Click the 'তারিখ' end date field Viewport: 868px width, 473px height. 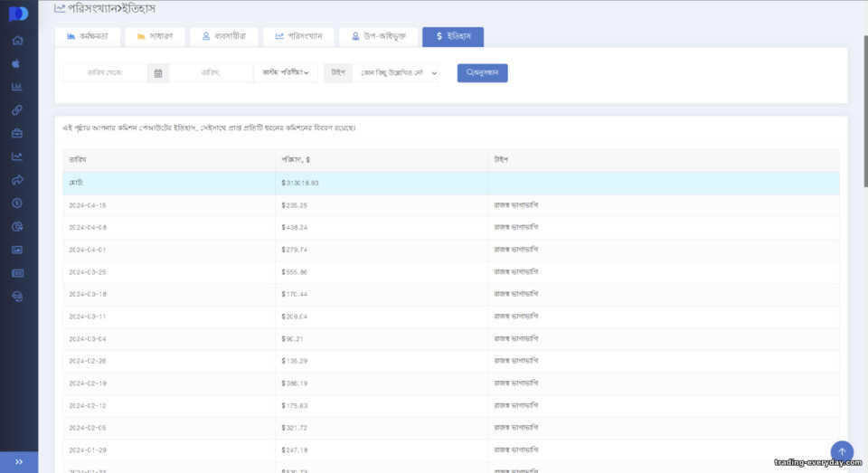(x=211, y=73)
